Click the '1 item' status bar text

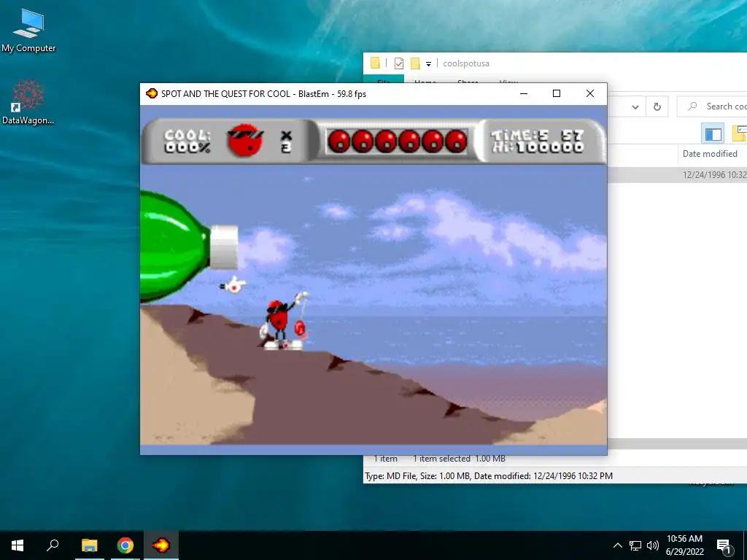[x=385, y=459]
